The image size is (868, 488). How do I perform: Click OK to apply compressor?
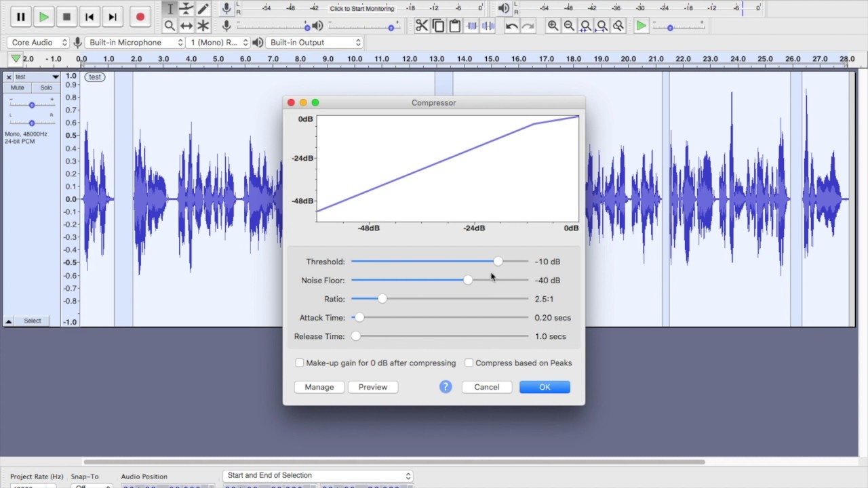coord(545,387)
